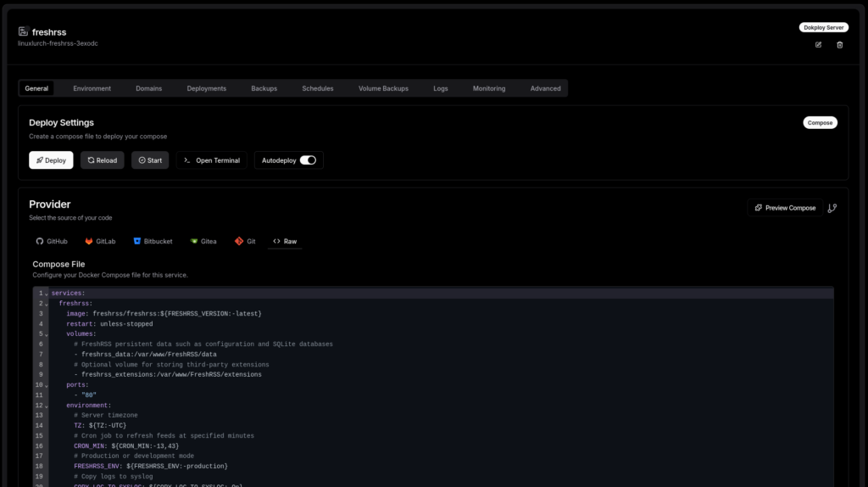
Task: Click the Preview Compose button
Action: coord(785,208)
